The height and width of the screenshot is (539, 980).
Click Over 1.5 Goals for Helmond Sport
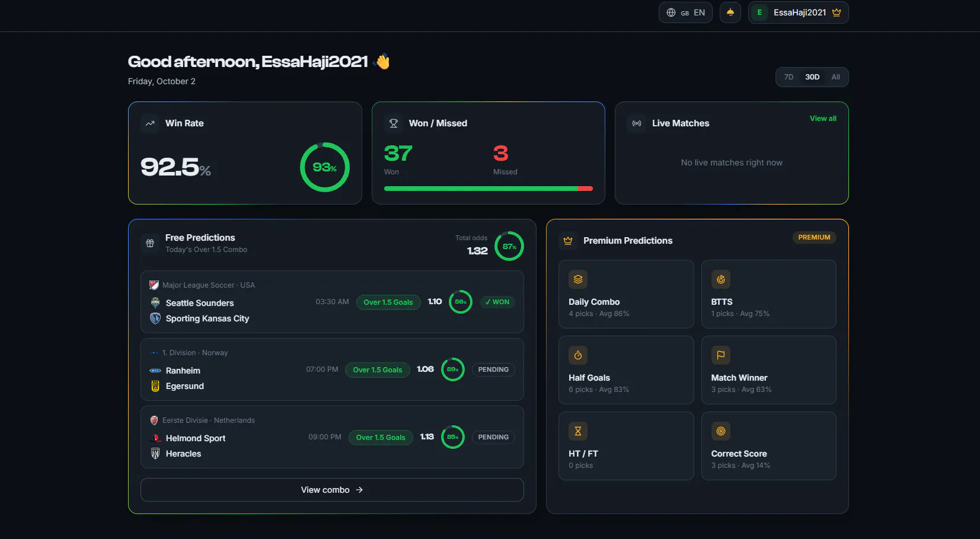[x=381, y=438]
